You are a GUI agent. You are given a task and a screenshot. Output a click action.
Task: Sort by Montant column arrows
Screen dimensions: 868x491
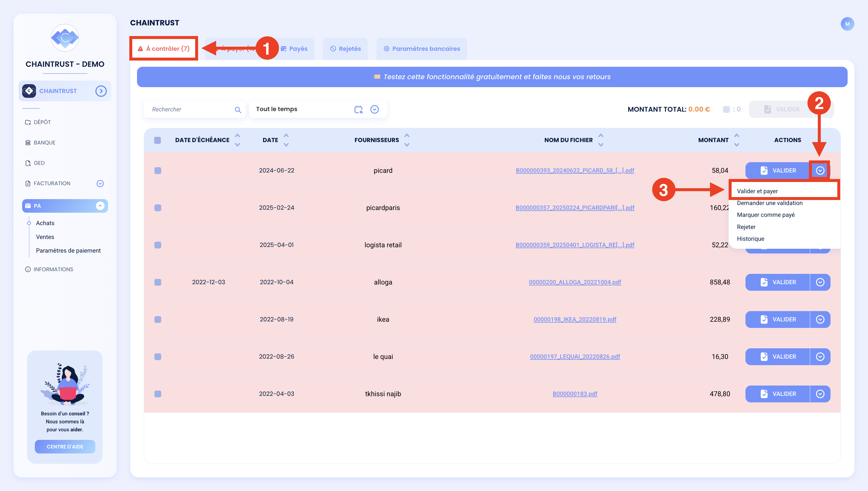[x=737, y=140]
